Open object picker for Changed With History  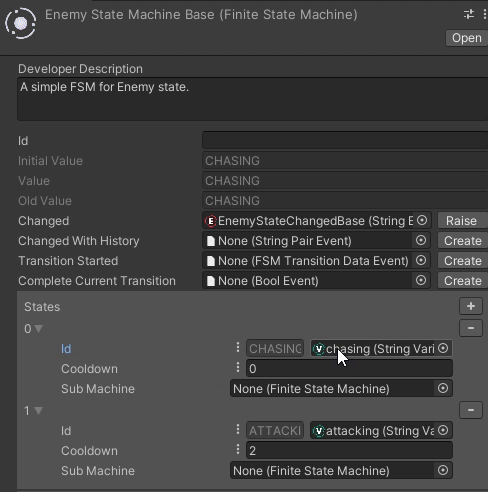pyautogui.click(x=421, y=240)
